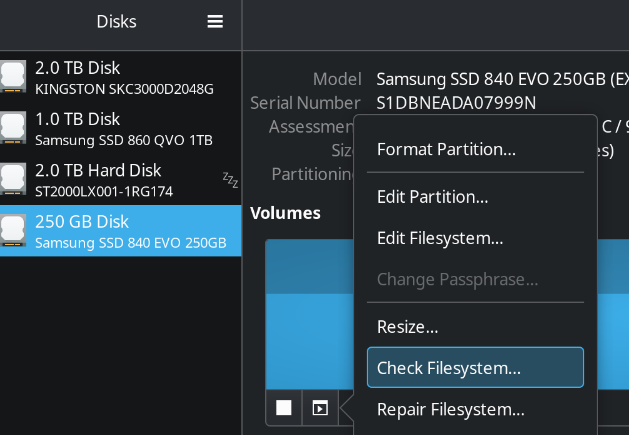The height and width of the screenshot is (435, 629).
Task: Click the volume partition block graphic
Action: click(x=309, y=314)
